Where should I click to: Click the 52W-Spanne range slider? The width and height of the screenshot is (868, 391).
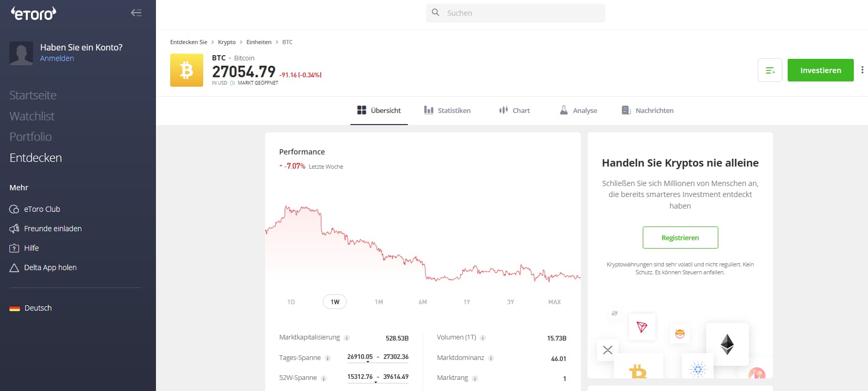tap(378, 382)
